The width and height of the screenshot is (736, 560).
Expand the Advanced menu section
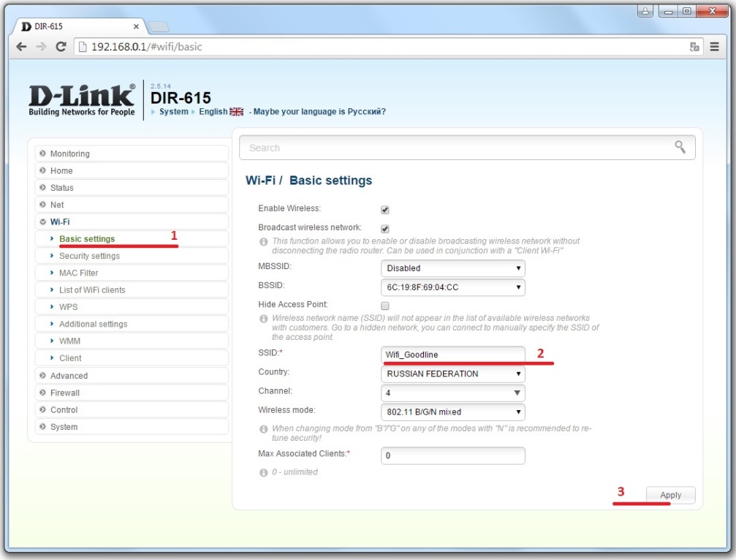pyautogui.click(x=132, y=376)
